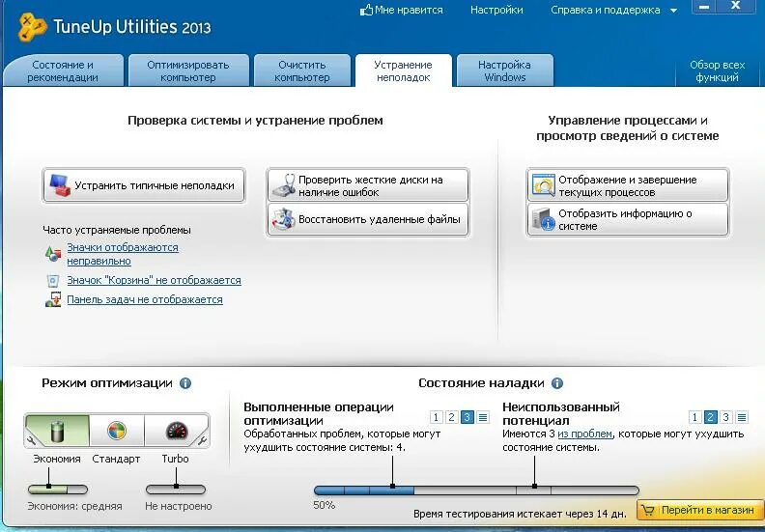Viewport: 765px width, 532px height.
Task: Select Turbo speedometer mode
Action: click(x=177, y=431)
